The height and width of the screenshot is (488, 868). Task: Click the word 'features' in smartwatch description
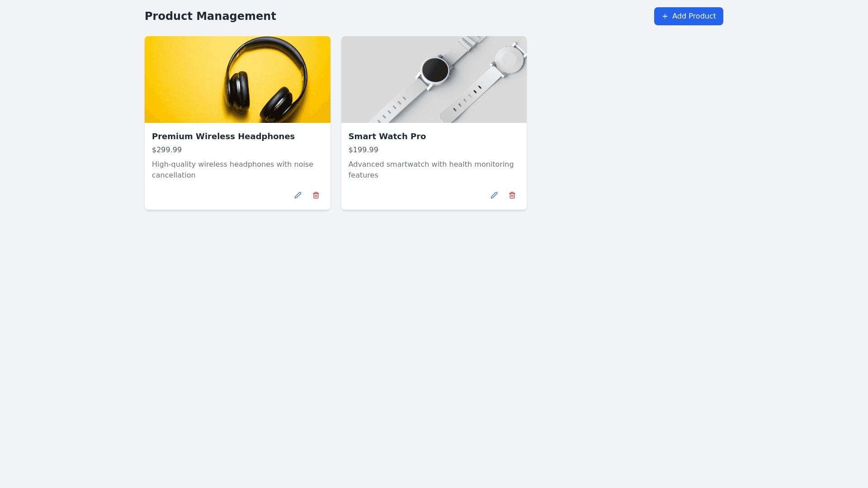click(363, 175)
